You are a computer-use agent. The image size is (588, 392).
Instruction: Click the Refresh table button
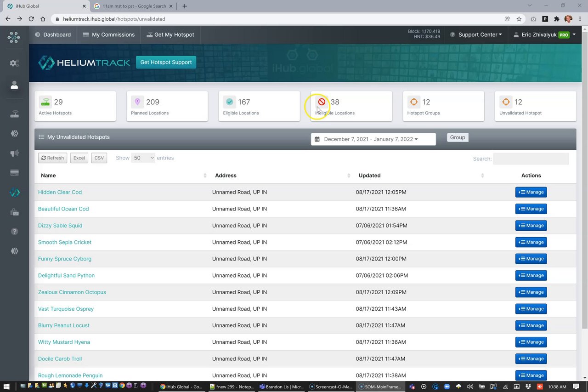[x=52, y=158]
